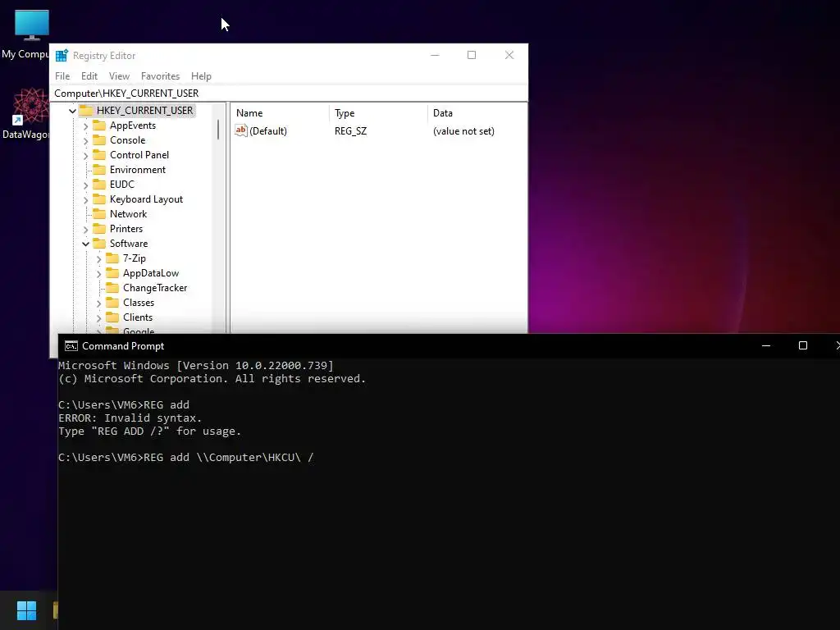Click the ChangeTracker folder icon

click(x=112, y=288)
